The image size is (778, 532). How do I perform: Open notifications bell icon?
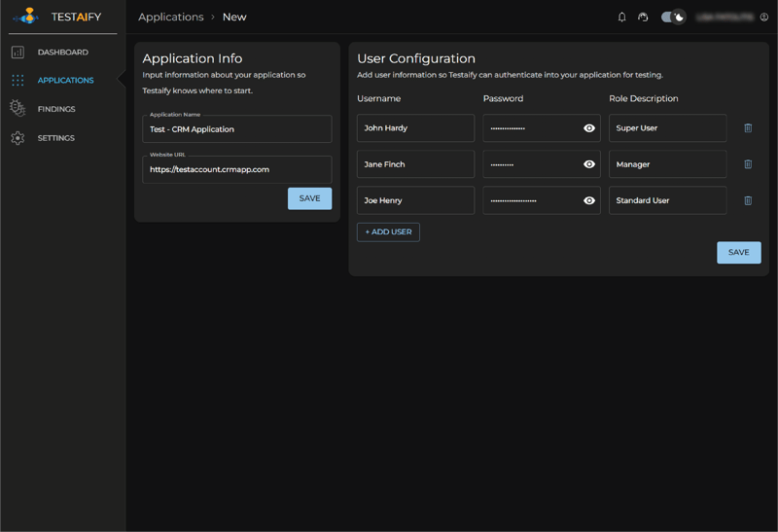(x=621, y=17)
